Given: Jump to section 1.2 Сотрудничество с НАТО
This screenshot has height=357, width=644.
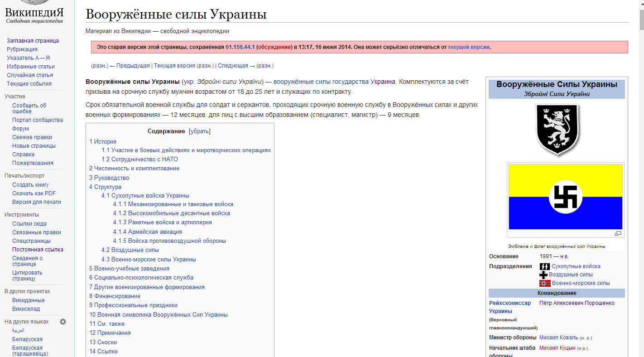Looking at the screenshot, I should pos(140,159).
